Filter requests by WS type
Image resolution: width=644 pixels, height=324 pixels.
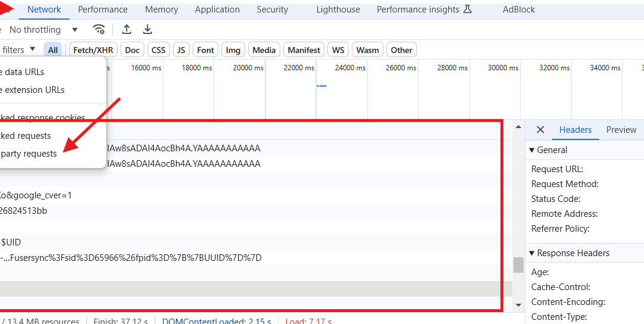pos(338,50)
